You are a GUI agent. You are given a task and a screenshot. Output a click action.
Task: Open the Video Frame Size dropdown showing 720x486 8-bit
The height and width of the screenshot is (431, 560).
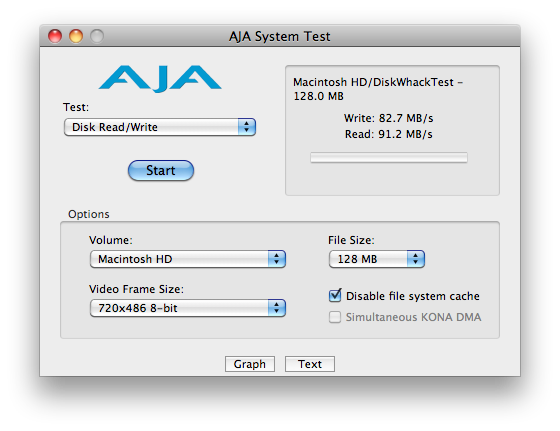pyautogui.click(x=188, y=308)
